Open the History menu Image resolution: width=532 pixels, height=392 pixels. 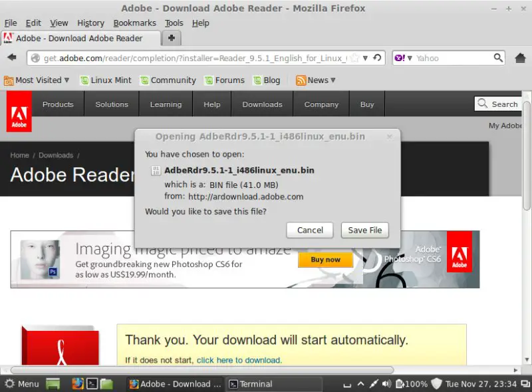pos(90,23)
